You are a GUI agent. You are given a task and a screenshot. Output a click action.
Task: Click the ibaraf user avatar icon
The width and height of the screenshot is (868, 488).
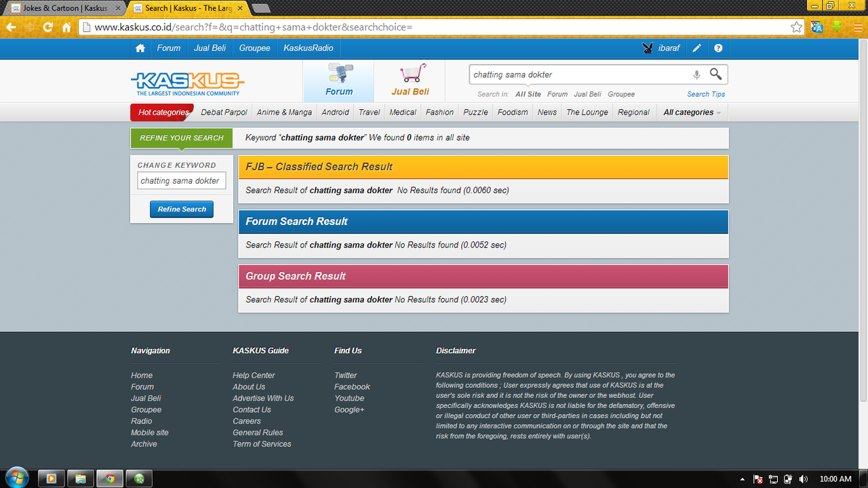tap(648, 48)
